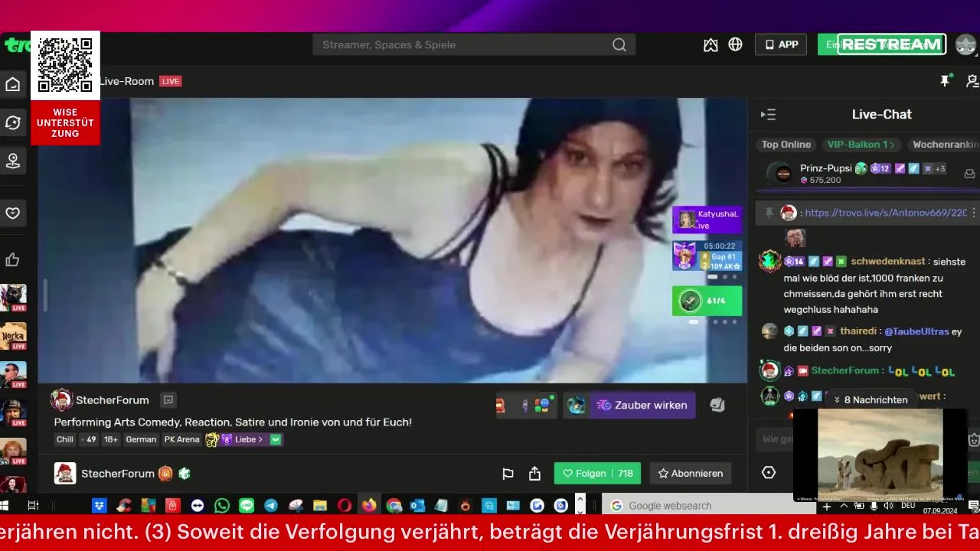This screenshot has height=551, width=980.
Task: Click the username thairedi in chat
Action: point(857,331)
